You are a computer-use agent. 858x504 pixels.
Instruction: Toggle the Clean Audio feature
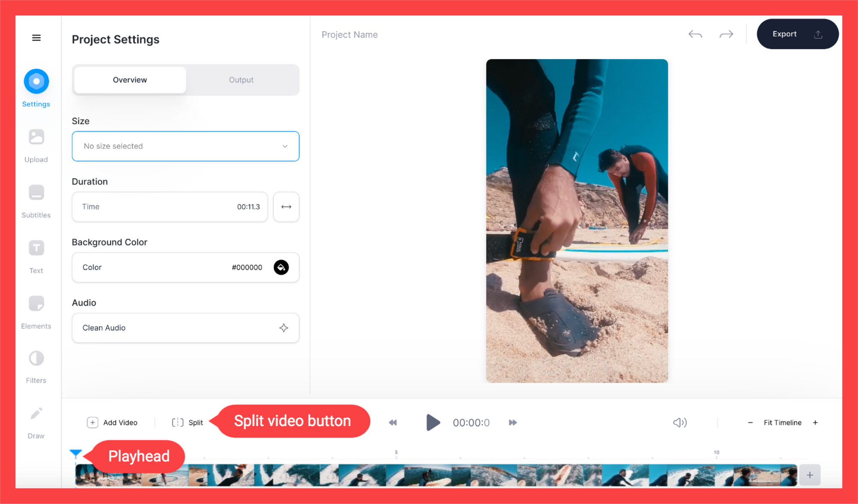tap(283, 327)
